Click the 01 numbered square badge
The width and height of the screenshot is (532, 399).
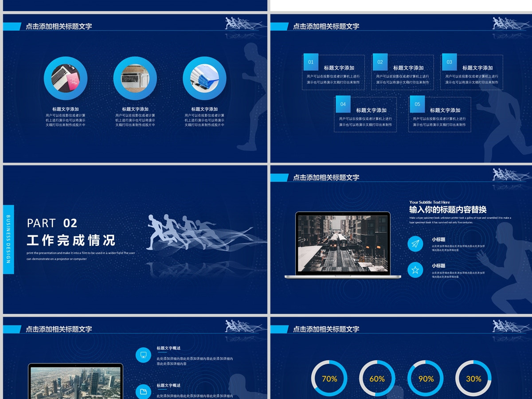pos(311,62)
